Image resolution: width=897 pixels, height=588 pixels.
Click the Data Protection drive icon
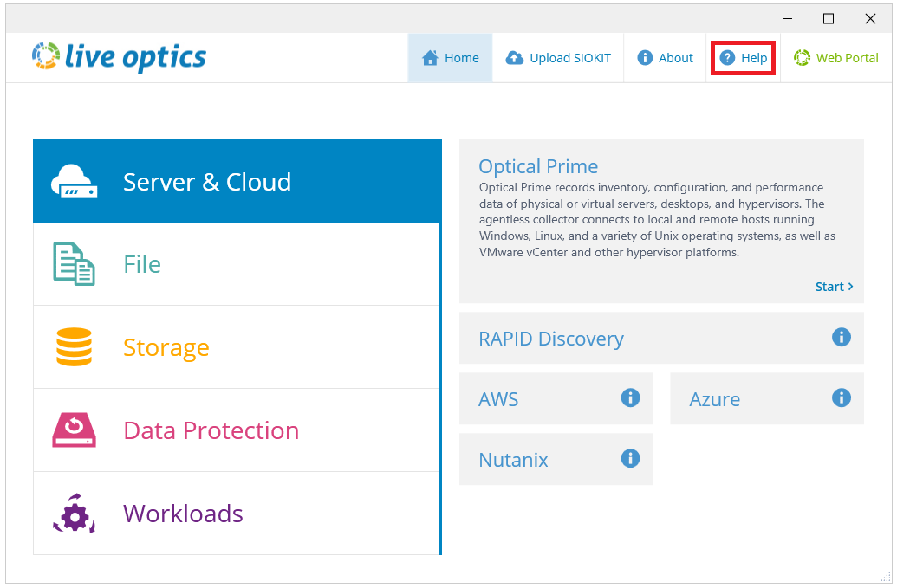[x=74, y=430]
